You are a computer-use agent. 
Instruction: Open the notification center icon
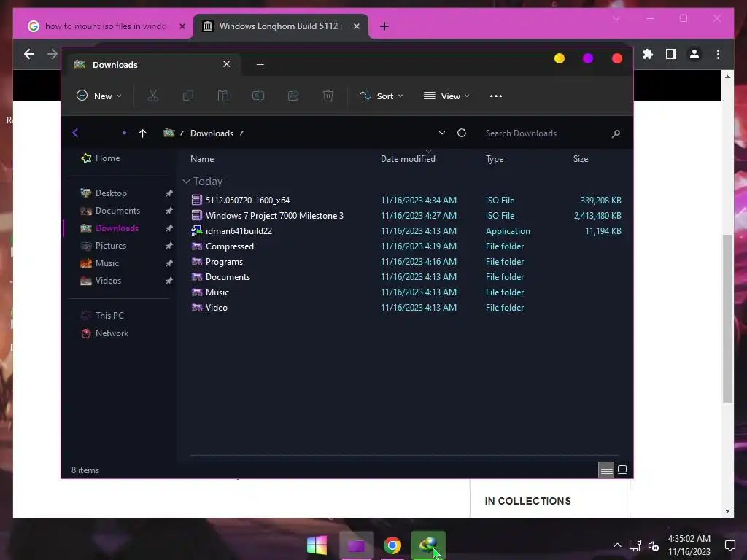pyautogui.click(x=729, y=545)
